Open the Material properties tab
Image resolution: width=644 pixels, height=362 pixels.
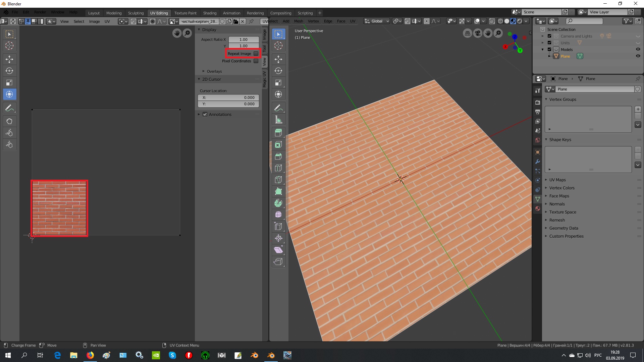(x=538, y=208)
